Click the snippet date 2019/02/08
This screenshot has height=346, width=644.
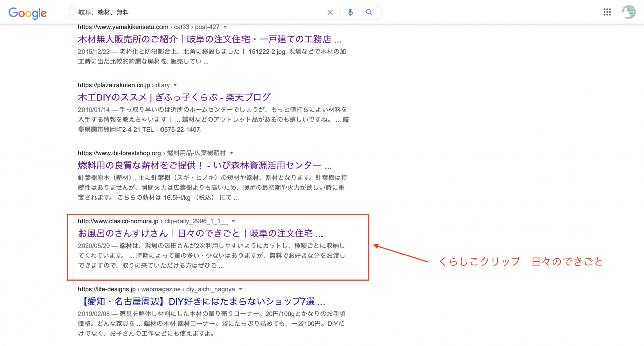[x=94, y=313]
